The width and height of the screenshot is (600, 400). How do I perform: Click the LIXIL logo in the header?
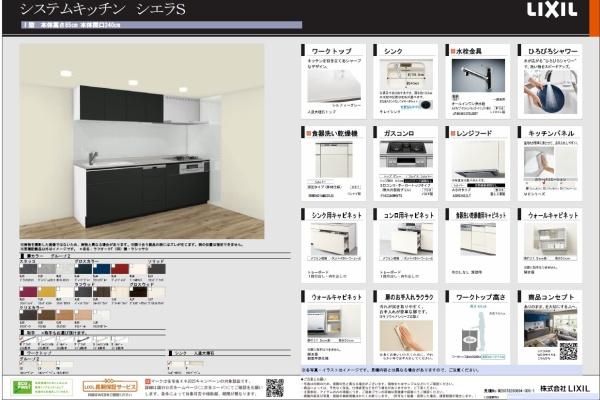(551, 10)
